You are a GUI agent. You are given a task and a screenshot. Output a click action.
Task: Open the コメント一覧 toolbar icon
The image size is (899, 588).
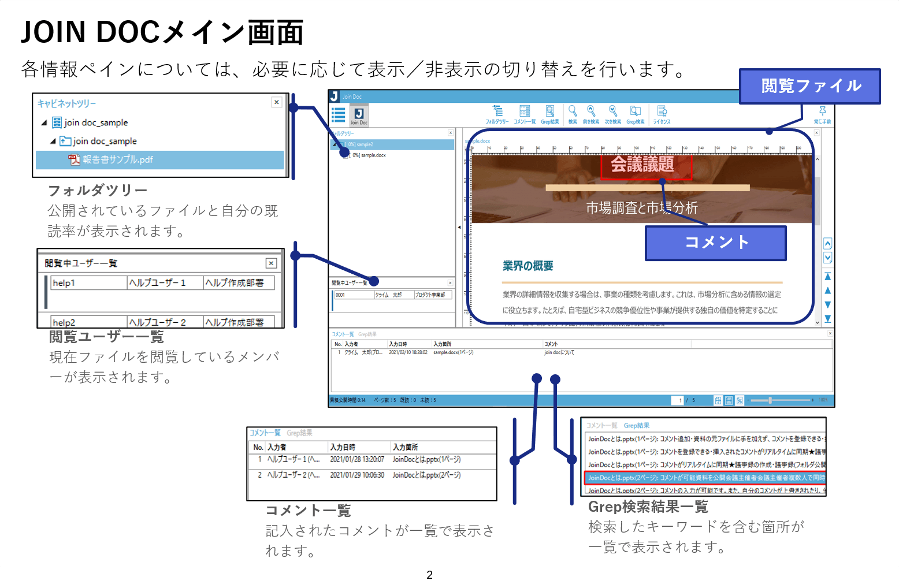point(525,113)
